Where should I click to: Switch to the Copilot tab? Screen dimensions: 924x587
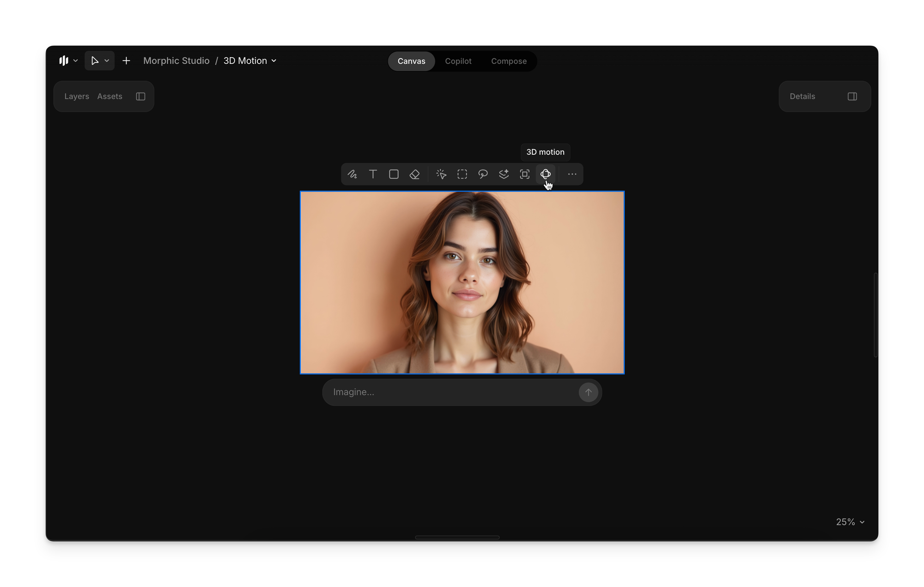point(458,61)
